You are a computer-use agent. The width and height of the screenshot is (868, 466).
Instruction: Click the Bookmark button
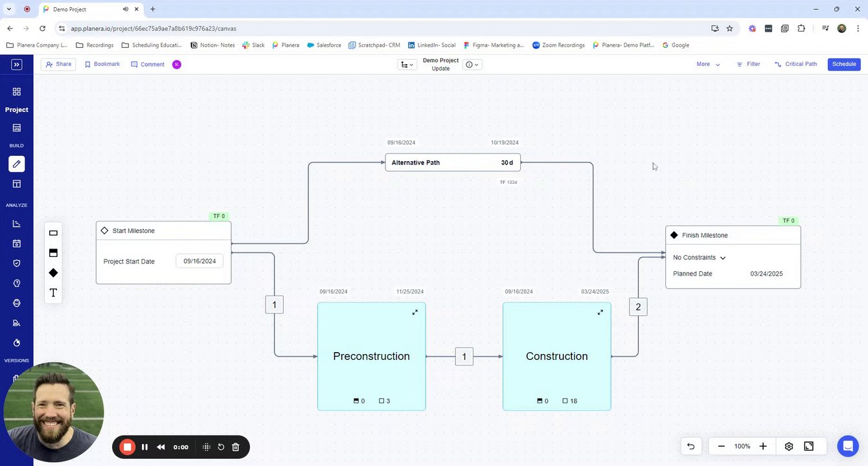(102, 64)
